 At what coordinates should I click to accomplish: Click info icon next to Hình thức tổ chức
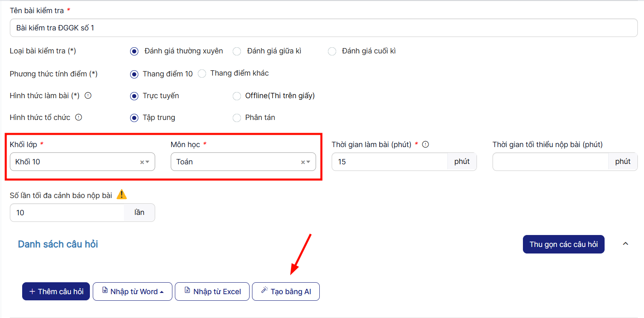(x=79, y=118)
